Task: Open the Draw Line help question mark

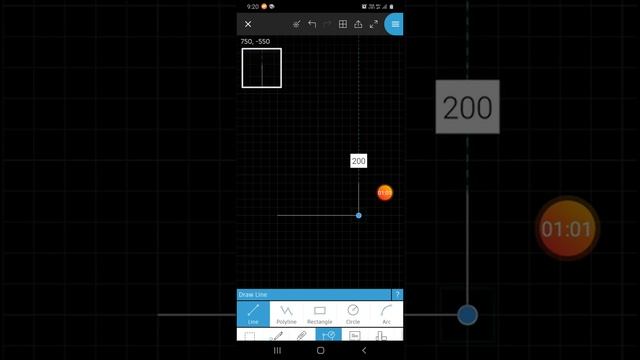Action: tap(397, 294)
